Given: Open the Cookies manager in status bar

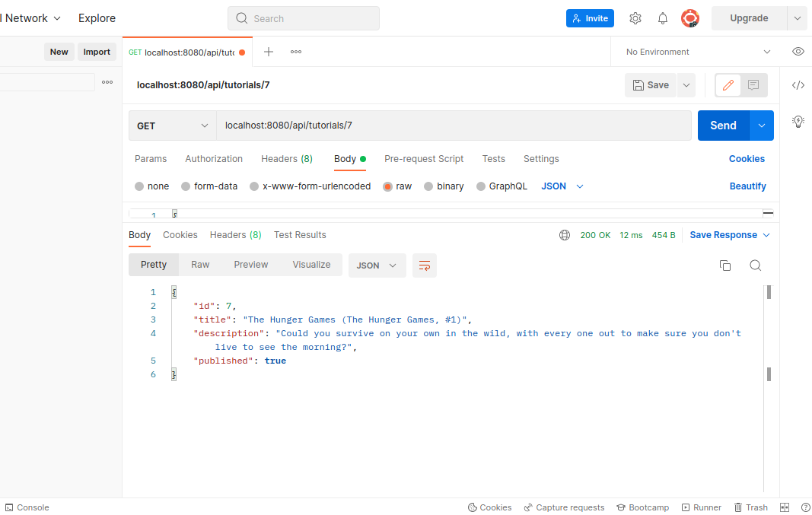Looking at the screenshot, I should pyautogui.click(x=489, y=507).
